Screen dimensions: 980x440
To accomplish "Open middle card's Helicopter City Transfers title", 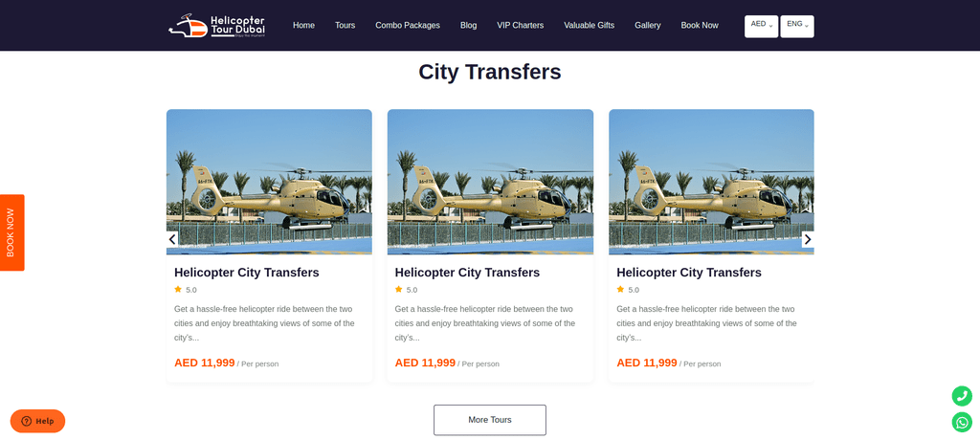I will 467,273.
